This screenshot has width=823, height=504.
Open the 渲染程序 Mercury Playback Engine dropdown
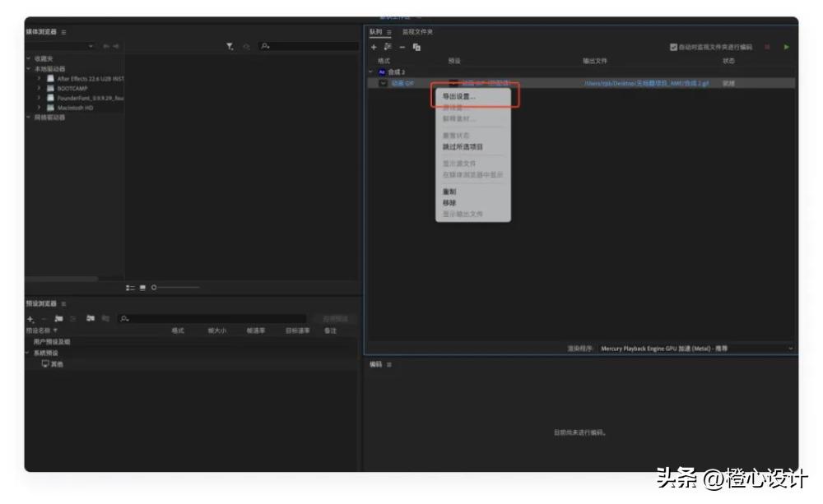coord(695,349)
